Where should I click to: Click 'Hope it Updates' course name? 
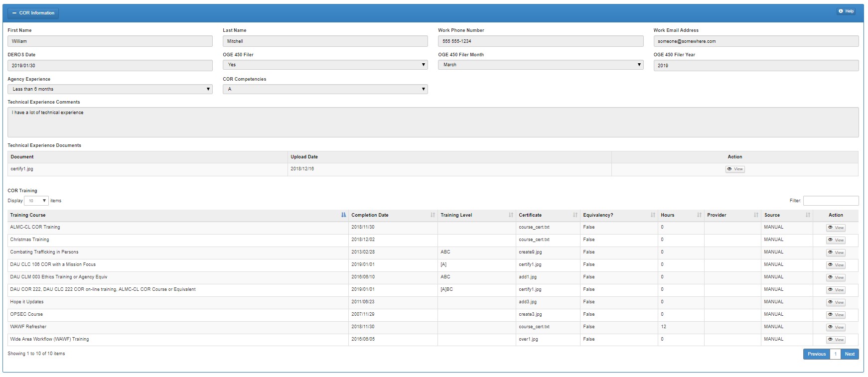[x=27, y=302]
